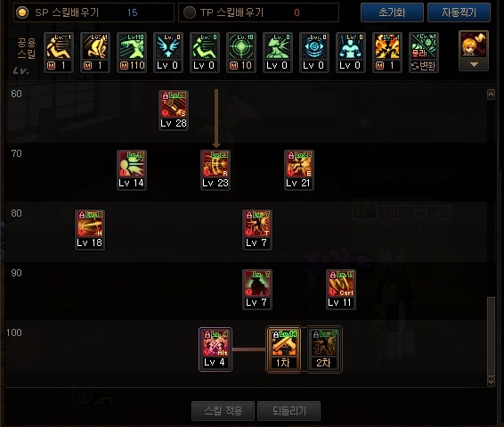The width and height of the screenshot is (504, 427).
Task: Select the Lv 14 skill icon
Action: tap(132, 170)
